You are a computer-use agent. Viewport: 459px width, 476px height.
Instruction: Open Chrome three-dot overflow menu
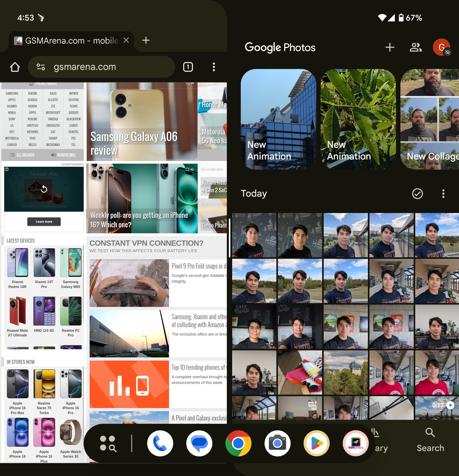214,67
